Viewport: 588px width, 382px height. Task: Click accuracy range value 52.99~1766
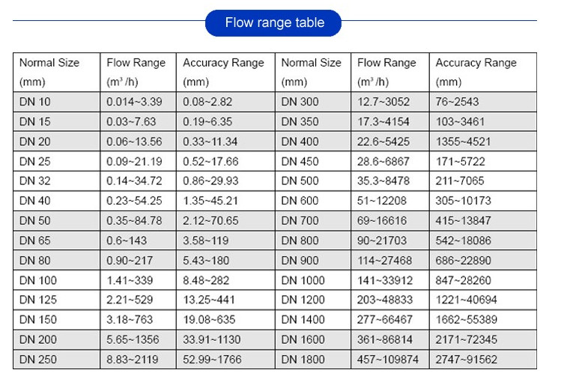click(x=213, y=360)
